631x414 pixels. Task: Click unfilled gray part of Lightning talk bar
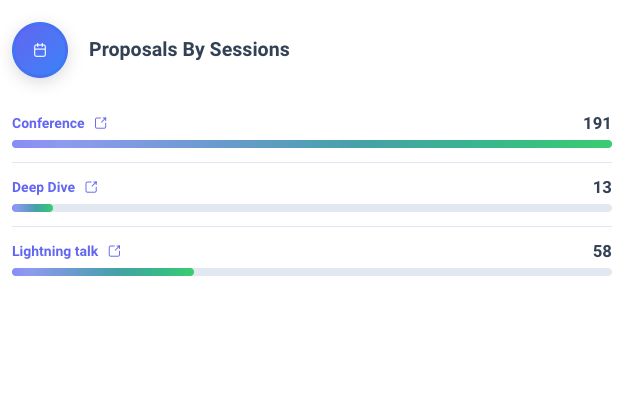click(403, 272)
